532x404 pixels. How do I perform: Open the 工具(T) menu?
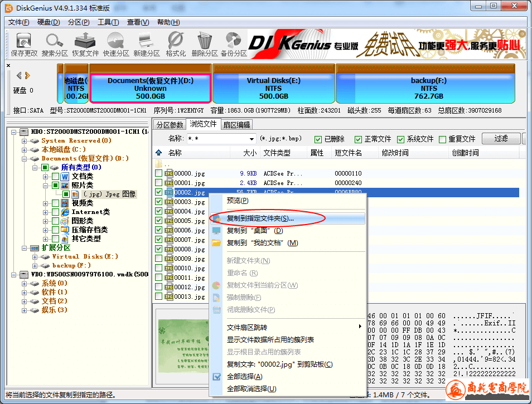coord(108,22)
